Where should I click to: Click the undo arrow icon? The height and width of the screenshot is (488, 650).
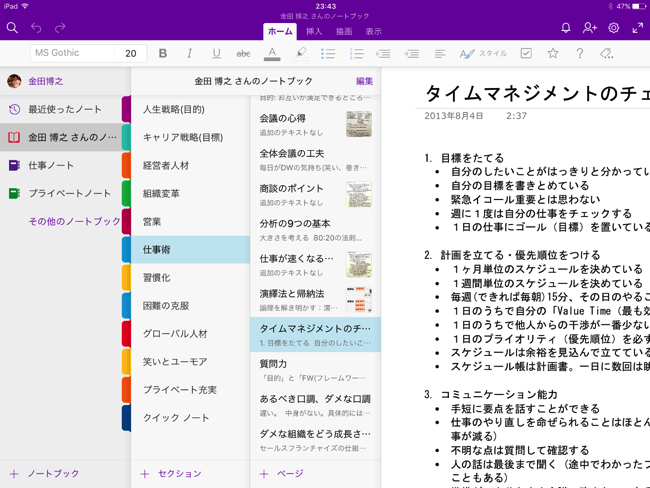click(x=36, y=28)
